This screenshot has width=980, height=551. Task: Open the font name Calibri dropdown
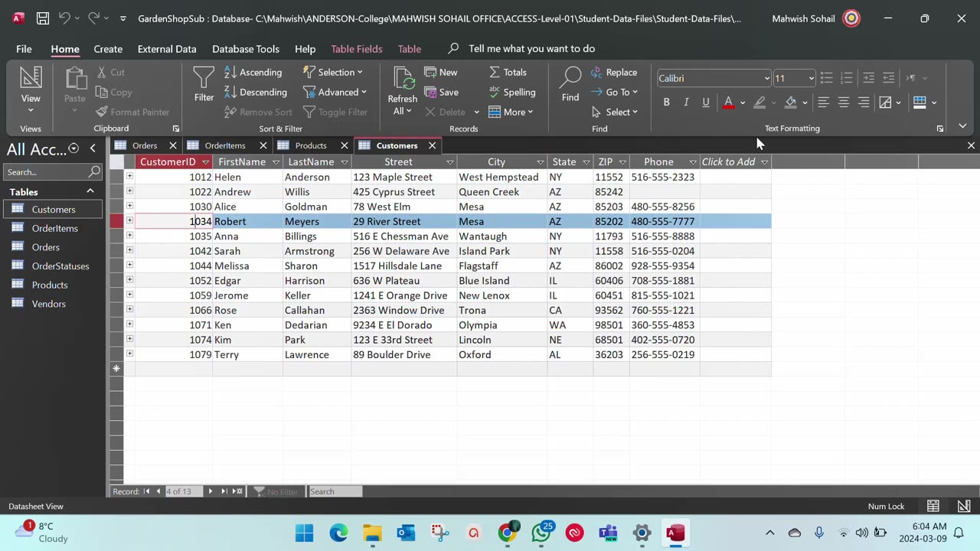click(766, 78)
